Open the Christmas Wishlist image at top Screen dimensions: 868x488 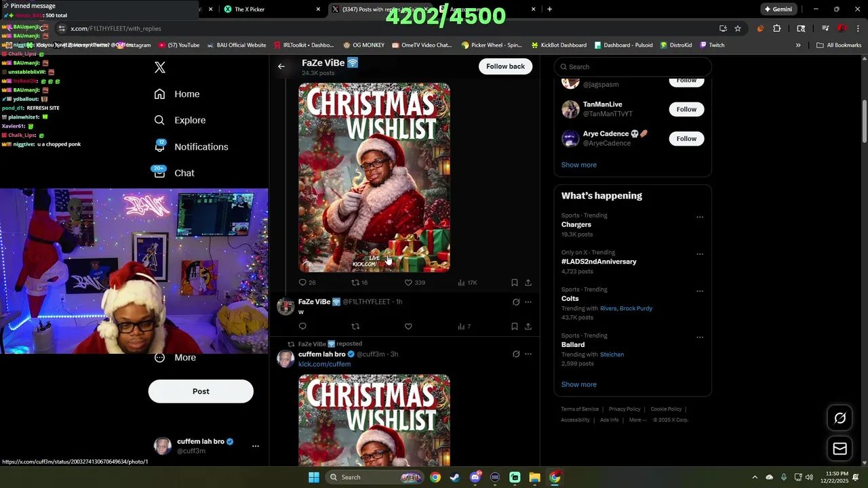pyautogui.click(x=374, y=178)
